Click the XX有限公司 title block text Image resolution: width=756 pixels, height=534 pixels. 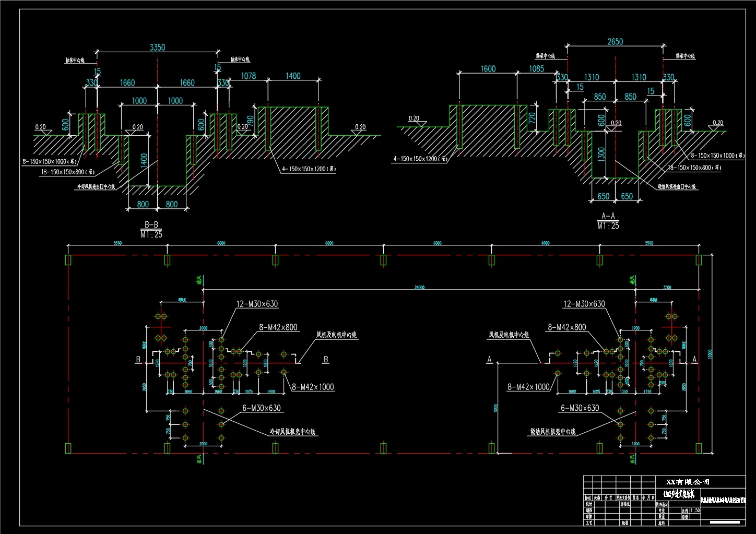pos(688,482)
